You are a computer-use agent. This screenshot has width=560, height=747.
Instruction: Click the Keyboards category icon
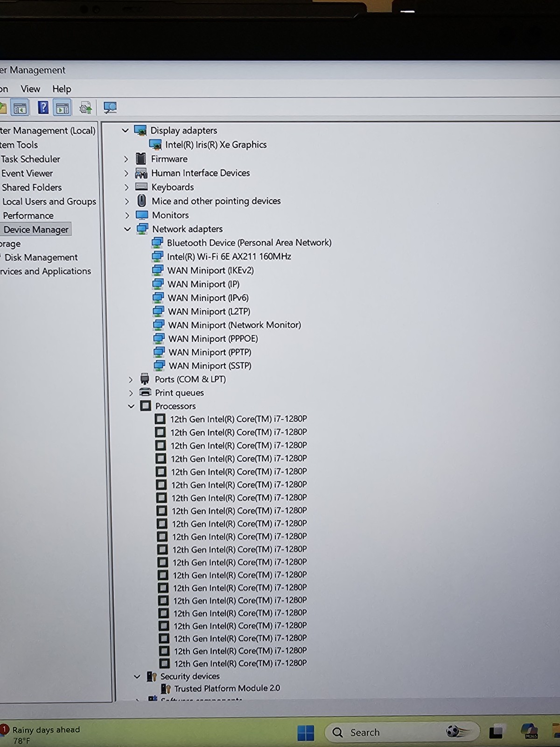point(141,187)
